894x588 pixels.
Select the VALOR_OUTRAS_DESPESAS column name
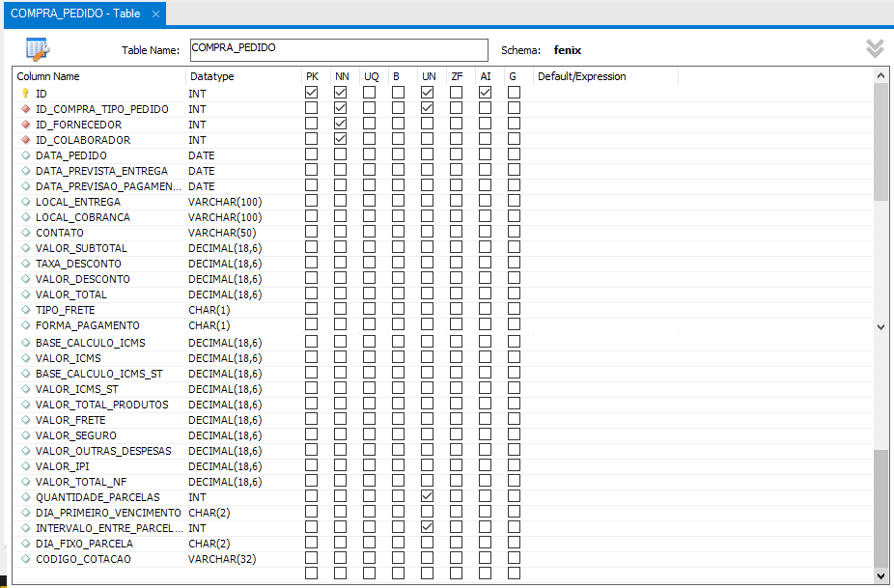click(x=103, y=451)
